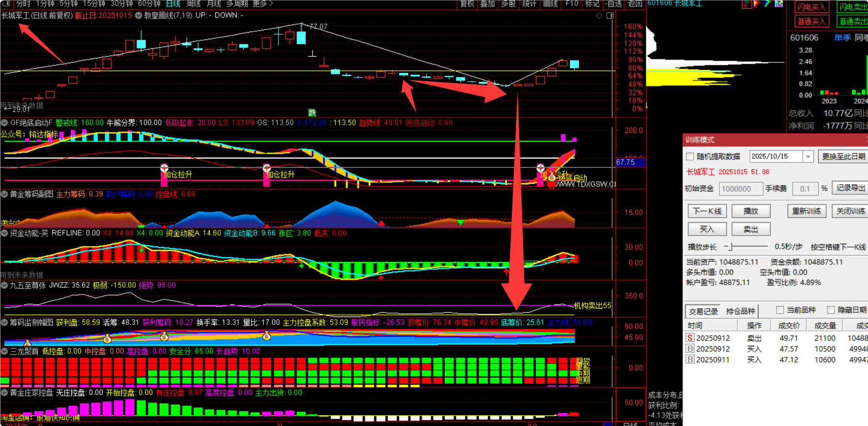868x426 pixels.
Task: Click the green triangle in the 黄金筹码副图 panel
Action: (x=460, y=223)
